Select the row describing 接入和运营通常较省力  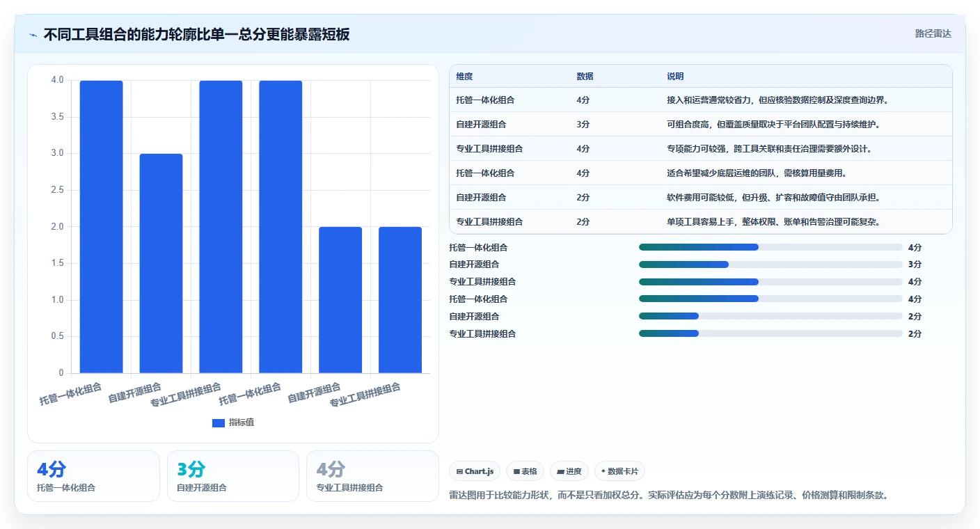700,100
